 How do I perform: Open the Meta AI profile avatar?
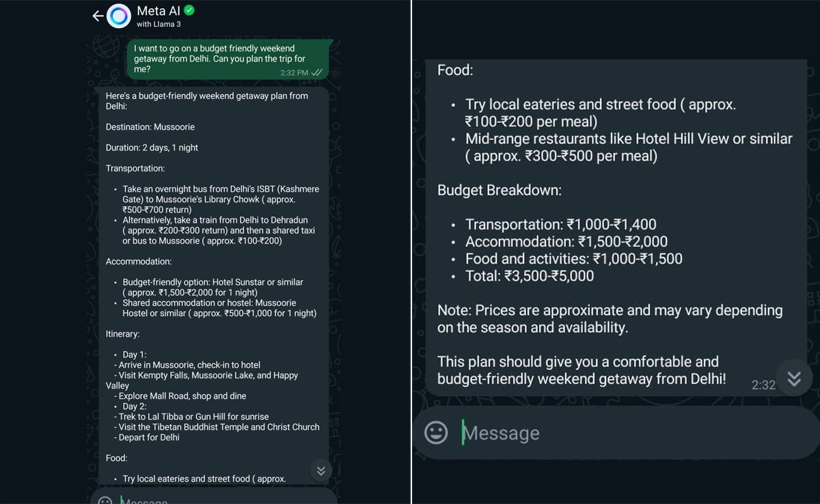(x=118, y=16)
